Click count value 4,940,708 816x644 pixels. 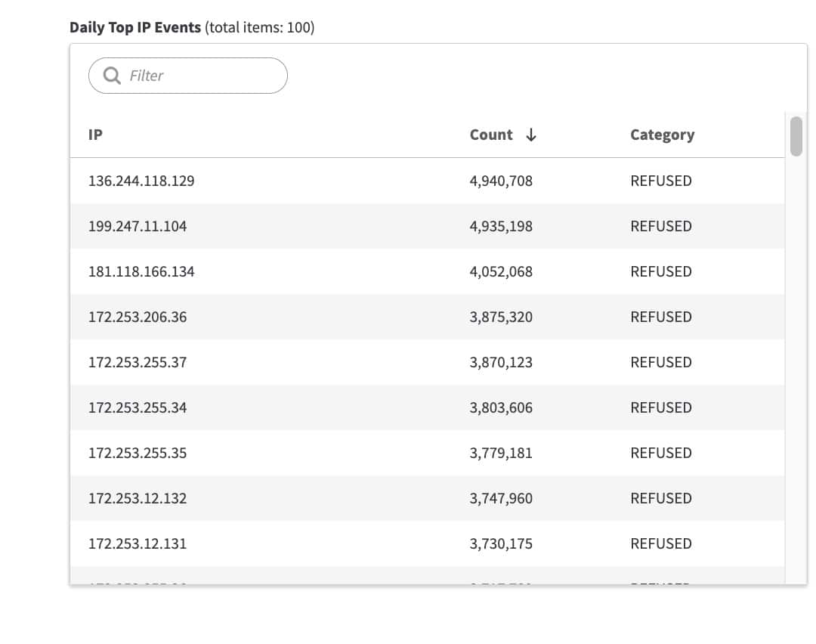(501, 181)
